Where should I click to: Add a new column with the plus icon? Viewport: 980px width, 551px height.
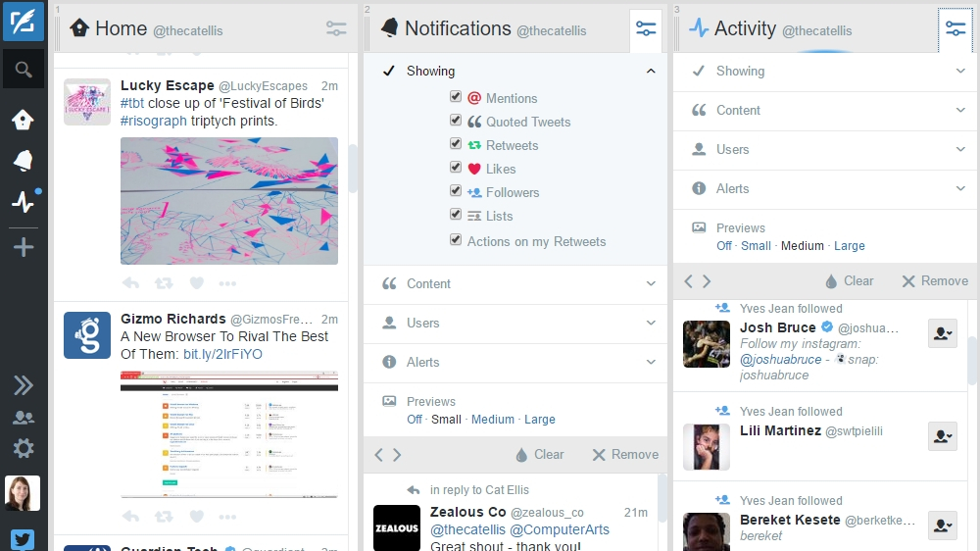pos(24,247)
